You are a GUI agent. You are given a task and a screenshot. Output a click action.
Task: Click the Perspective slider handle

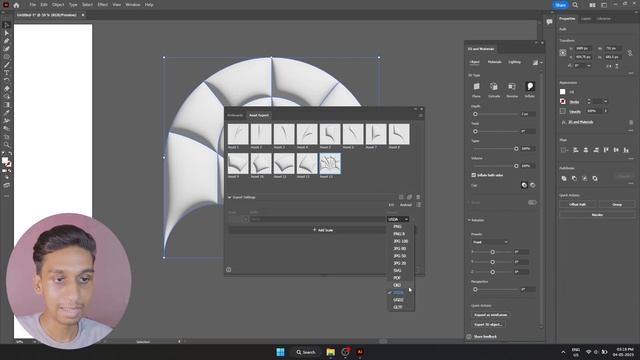[x=475, y=289]
